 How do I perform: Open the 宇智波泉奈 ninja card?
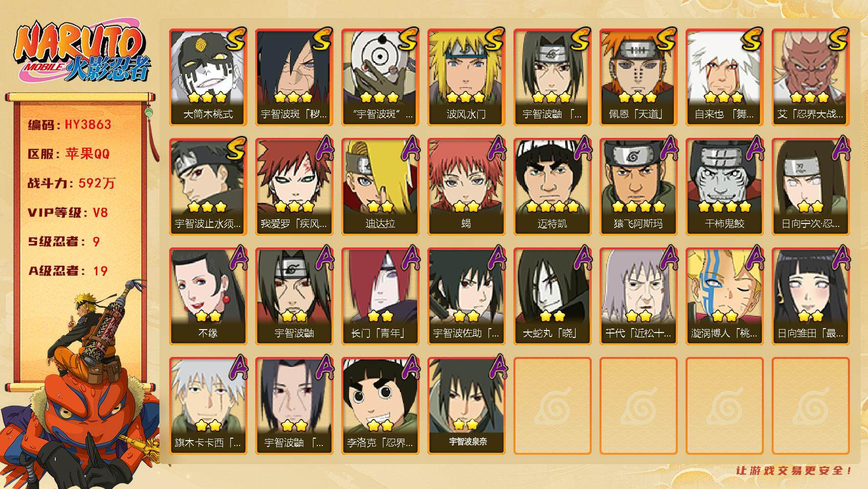pos(466,405)
